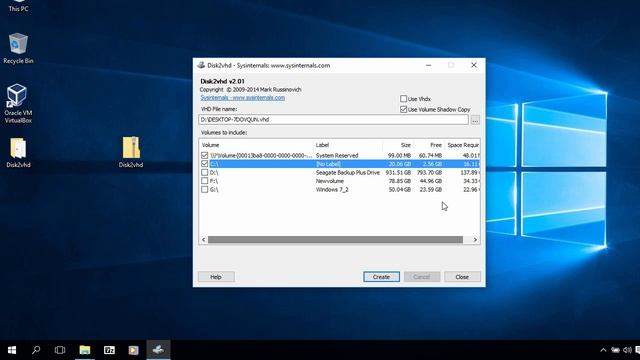Image resolution: width=640 pixels, height=360 pixels.
Task: Sort by Free column header
Action: tap(429, 145)
